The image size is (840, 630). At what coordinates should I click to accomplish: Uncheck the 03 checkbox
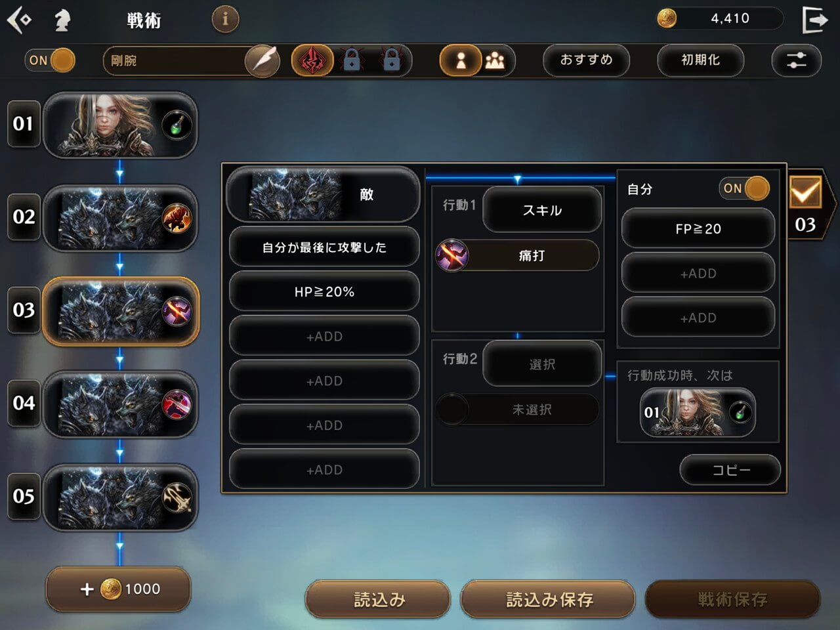pos(805,192)
